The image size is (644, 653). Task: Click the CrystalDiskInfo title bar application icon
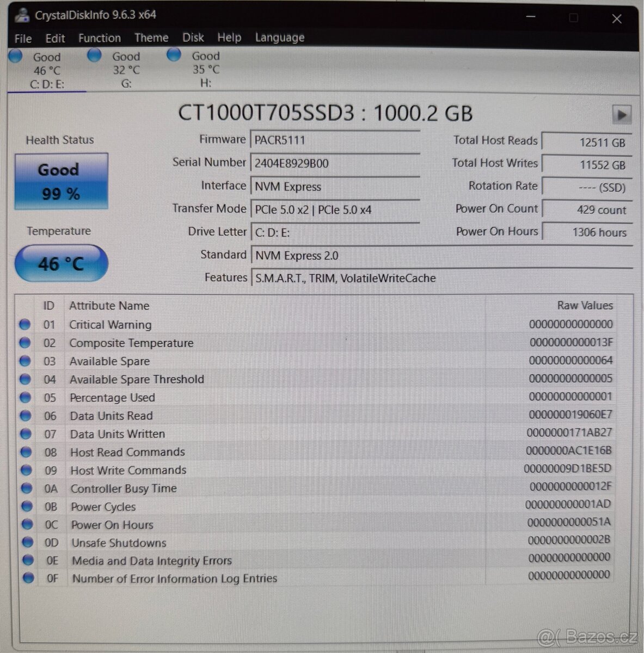coord(22,15)
